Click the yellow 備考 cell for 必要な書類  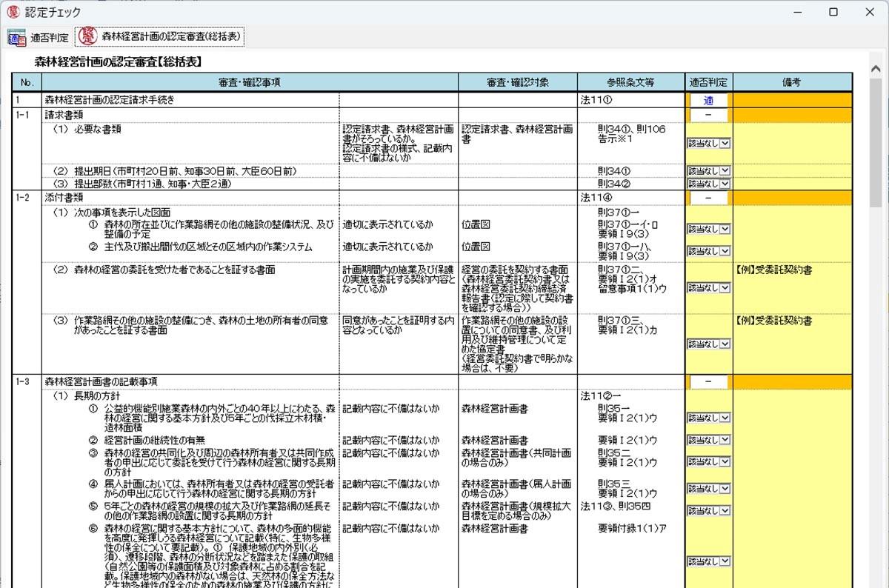[793, 143]
